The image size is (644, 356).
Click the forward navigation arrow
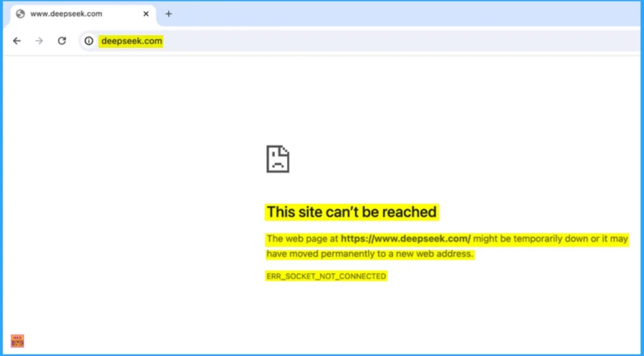[x=39, y=41]
